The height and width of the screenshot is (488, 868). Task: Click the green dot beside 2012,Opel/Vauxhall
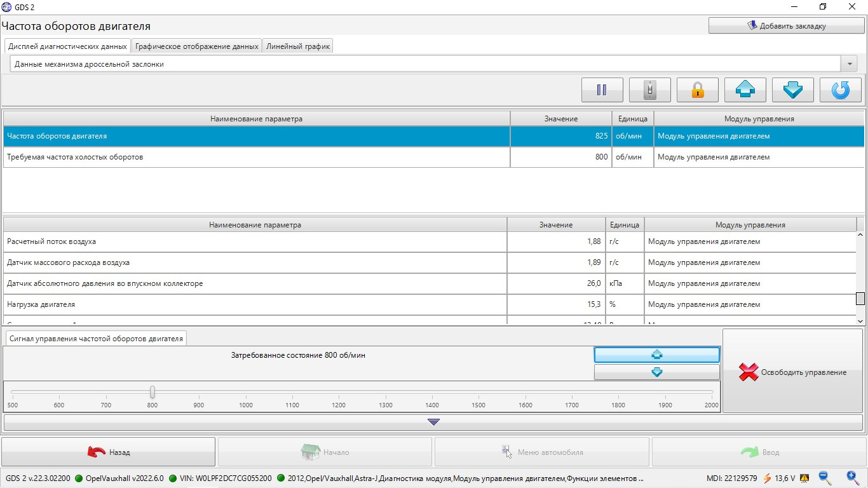tap(281, 478)
